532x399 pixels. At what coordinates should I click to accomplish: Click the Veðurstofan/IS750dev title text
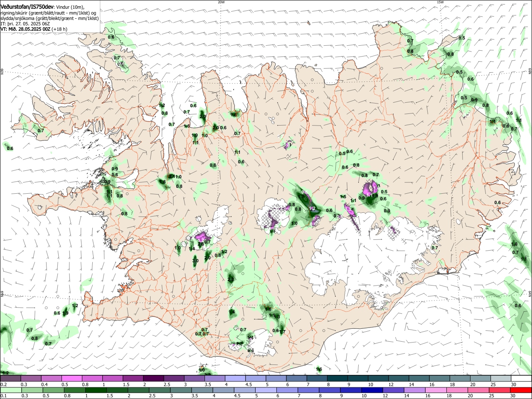[x=27, y=7]
